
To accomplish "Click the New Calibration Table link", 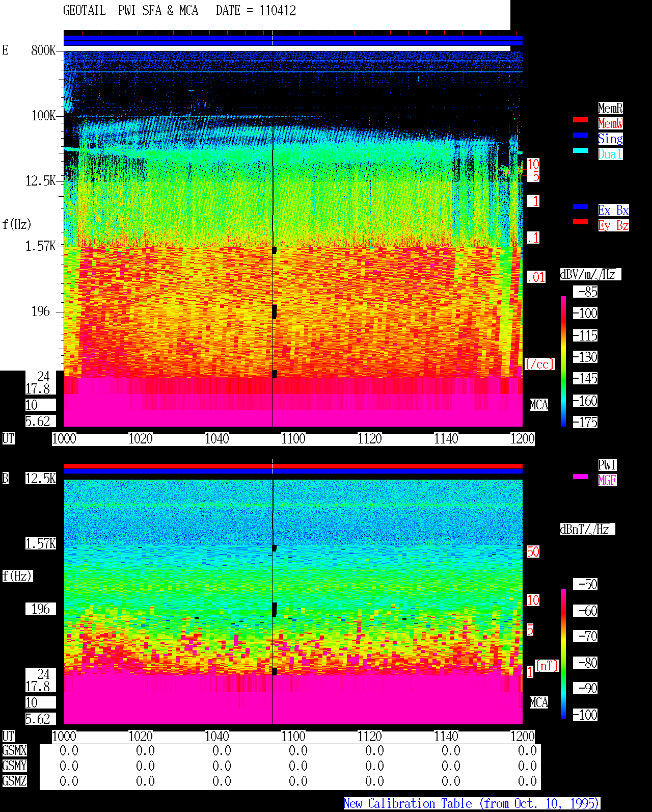I will 472,804.
